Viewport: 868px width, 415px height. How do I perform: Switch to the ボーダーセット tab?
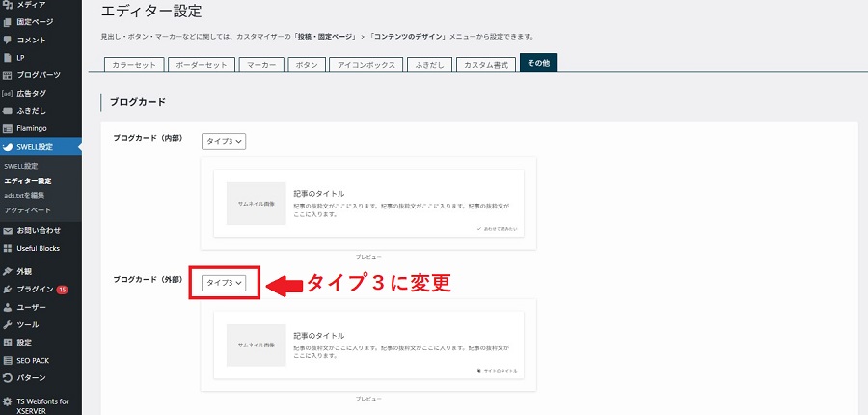pos(202,65)
